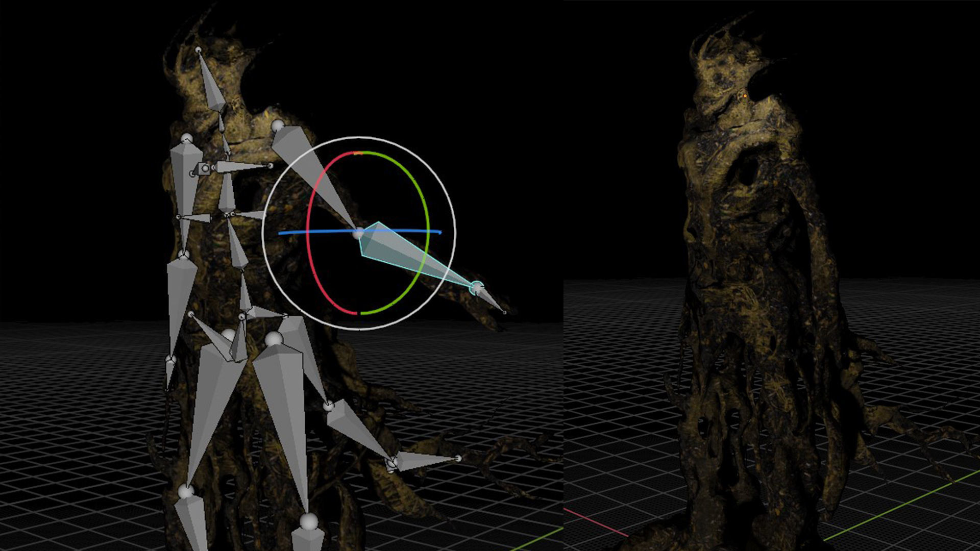Viewport: 980px width, 551px height.
Task: Click the shoulder joint sphere of the raised arm
Action: tap(277, 126)
